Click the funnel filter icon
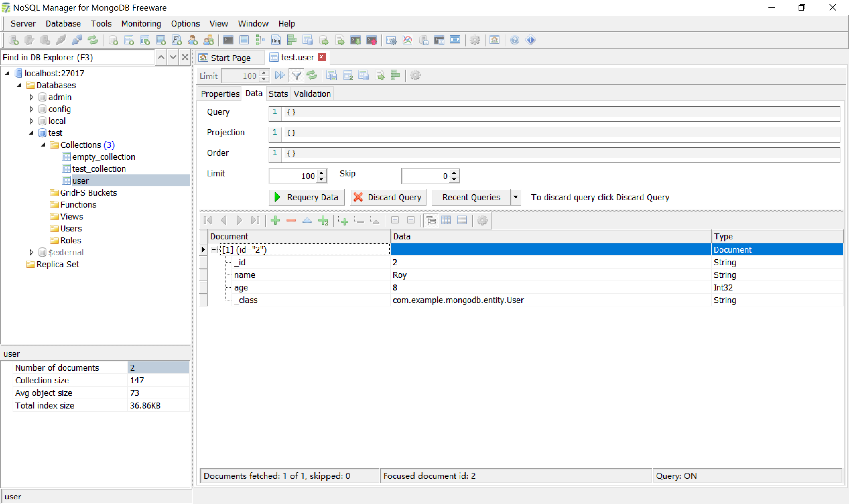Screen dimensions: 849x504 296,75
